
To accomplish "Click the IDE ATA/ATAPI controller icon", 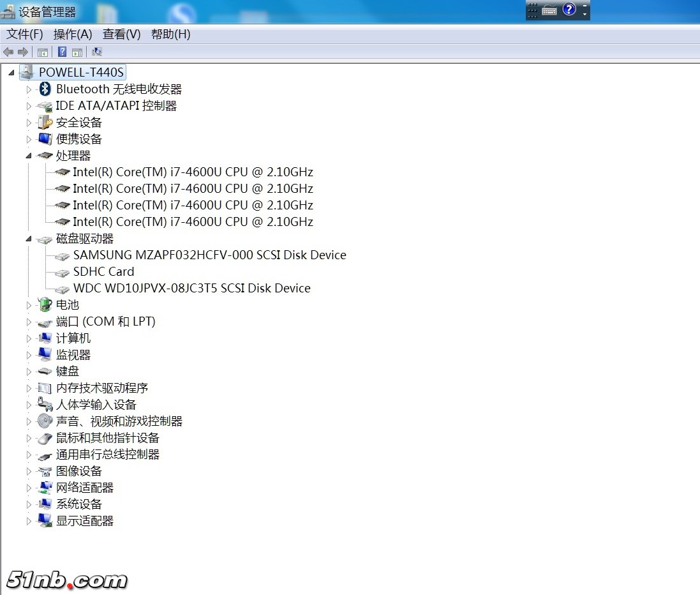I will coord(45,107).
